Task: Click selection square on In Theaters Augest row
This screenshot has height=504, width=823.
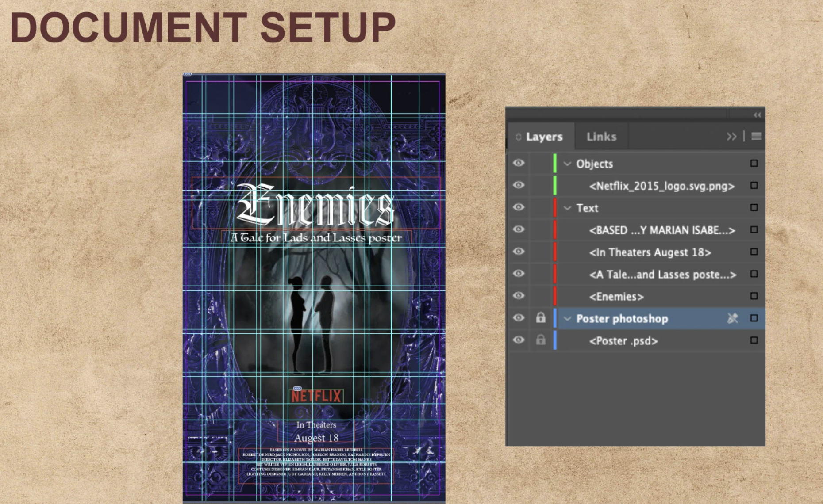Action: (754, 252)
